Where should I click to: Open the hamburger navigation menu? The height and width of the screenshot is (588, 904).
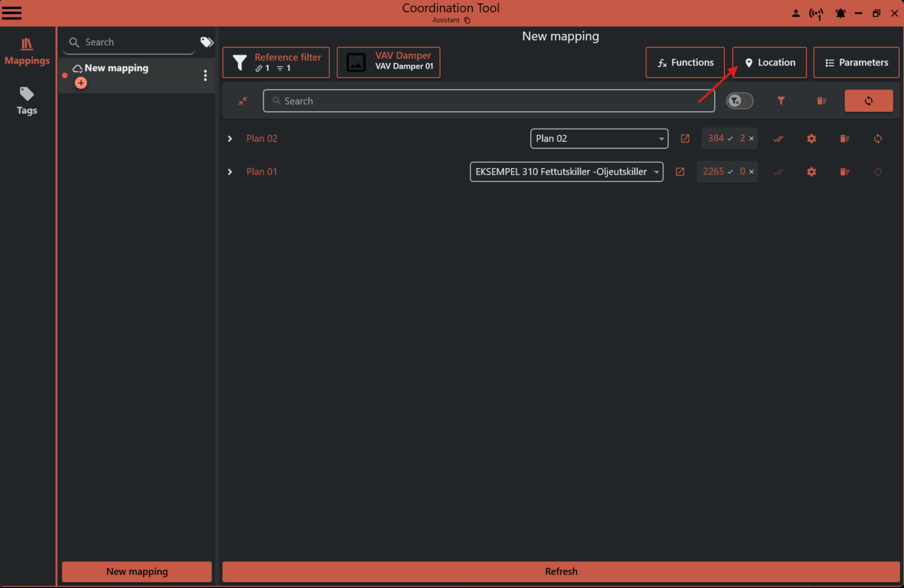tap(12, 12)
